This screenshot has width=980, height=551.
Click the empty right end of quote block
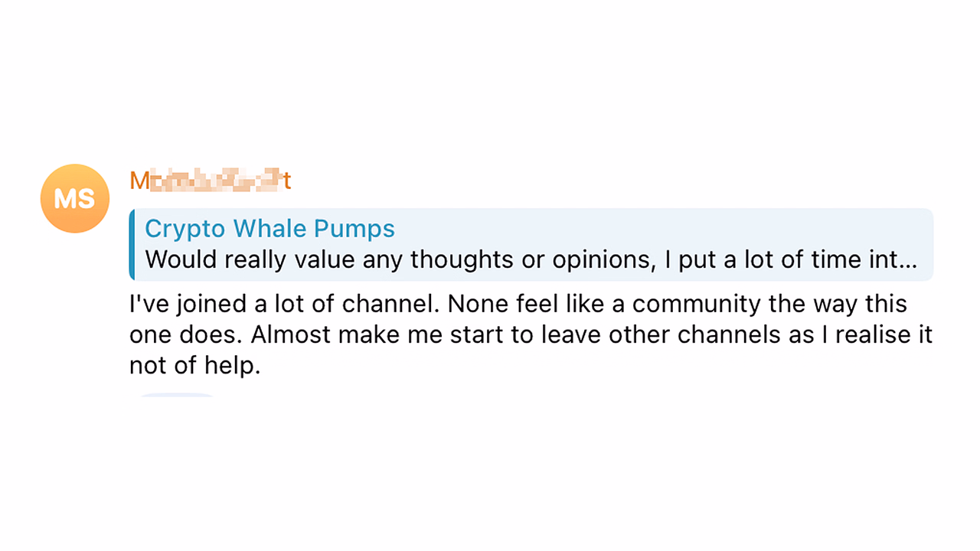coord(925,244)
